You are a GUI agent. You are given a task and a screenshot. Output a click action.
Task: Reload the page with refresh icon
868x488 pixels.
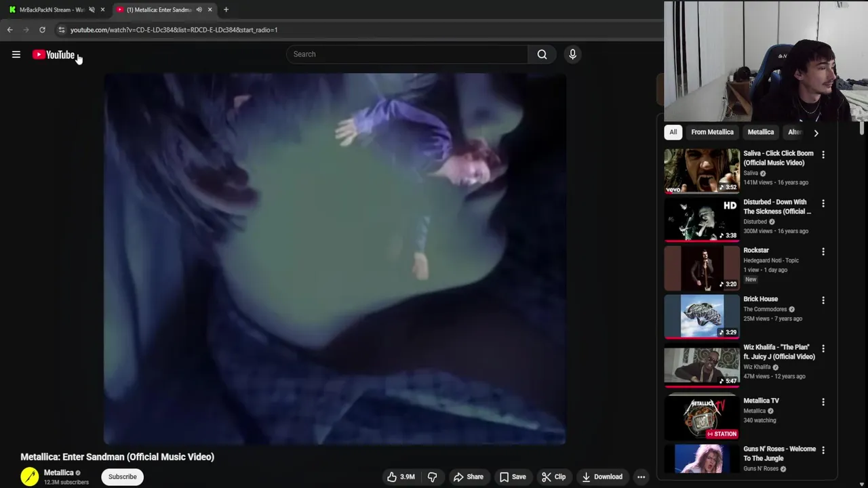point(42,30)
